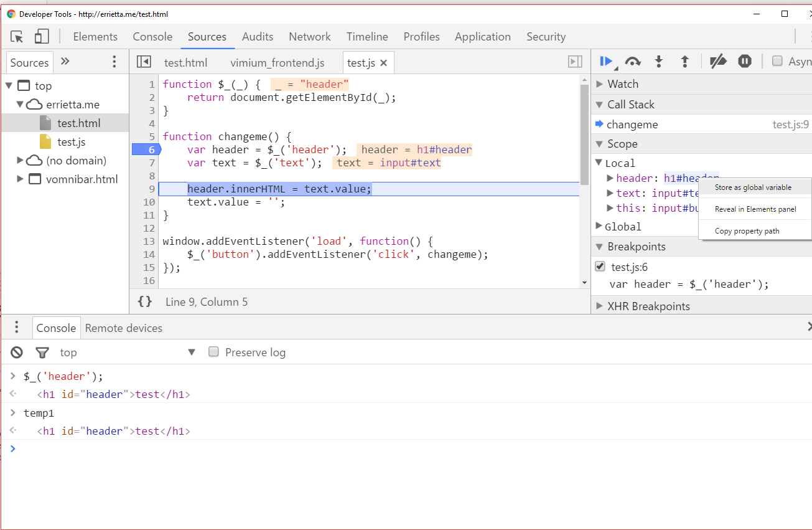Viewport: 812px width, 530px height.
Task: Click the vomnibar.html frame icon
Action: [x=35, y=179]
